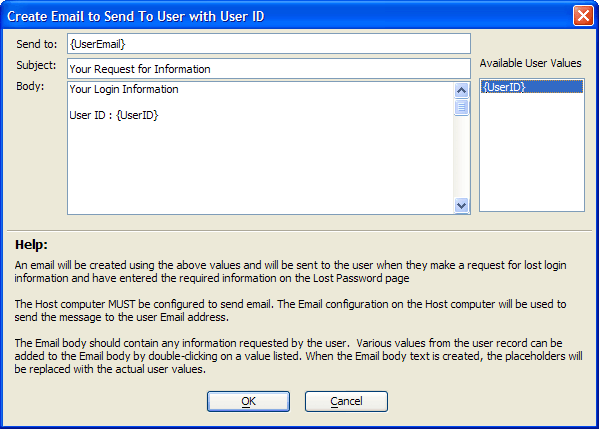Click the "Send to:" label

pos(37,44)
